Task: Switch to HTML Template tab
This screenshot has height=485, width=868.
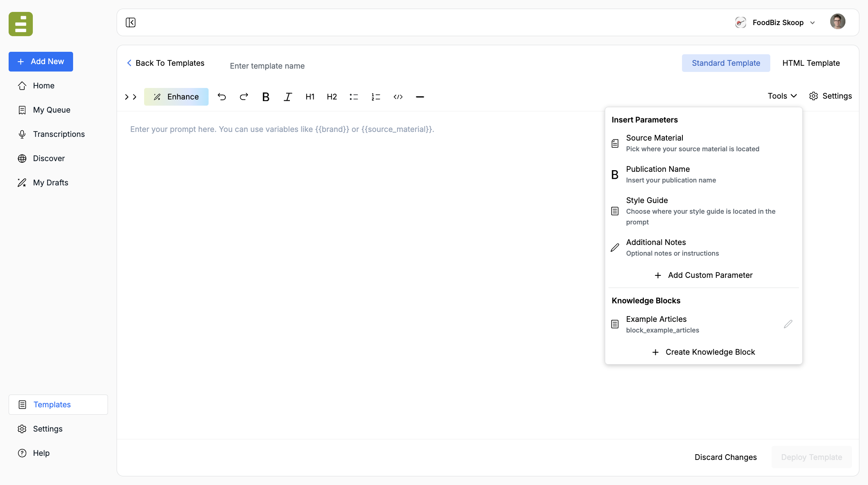Action: (x=811, y=63)
